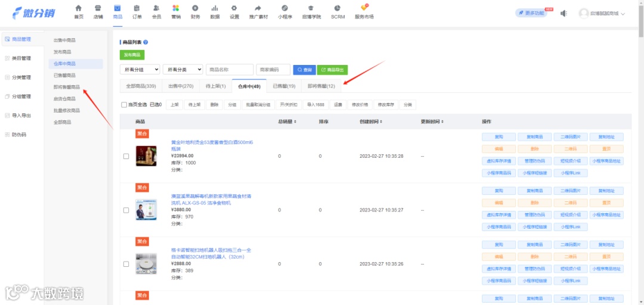Open 启博学院 academy
Image resolution: width=644 pixels, height=305 pixels.
click(x=311, y=13)
